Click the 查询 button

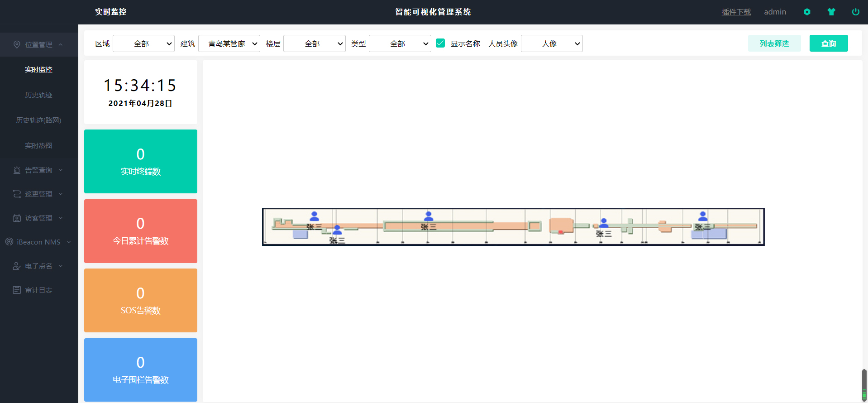tap(828, 43)
